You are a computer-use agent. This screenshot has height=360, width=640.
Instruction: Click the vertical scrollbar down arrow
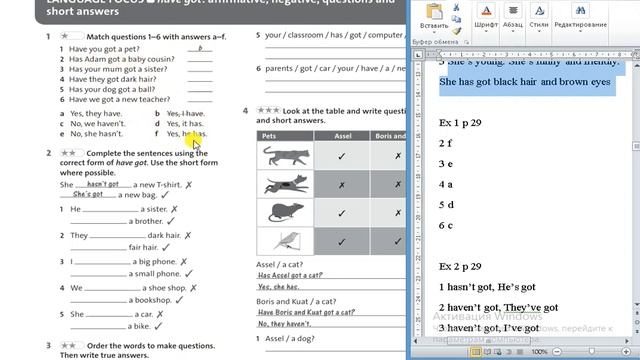click(636, 304)
